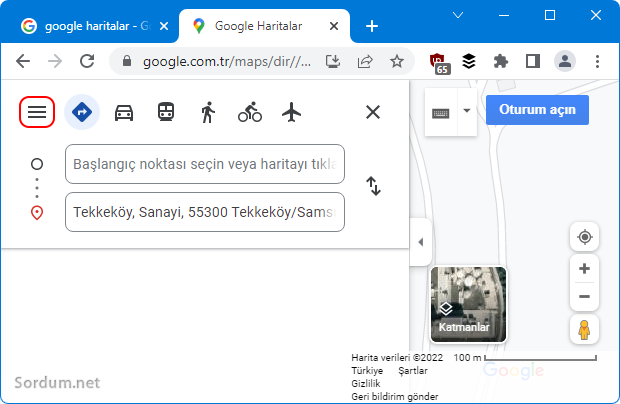Open the uBlock Origin extension
The height and width of the screenshot is (404, 620).
point(440,63)
